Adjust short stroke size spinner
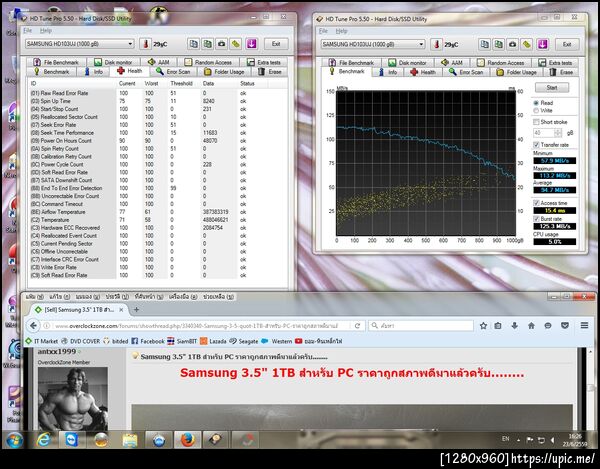Screen dimensions: 600x469 [x=558, y=133]
